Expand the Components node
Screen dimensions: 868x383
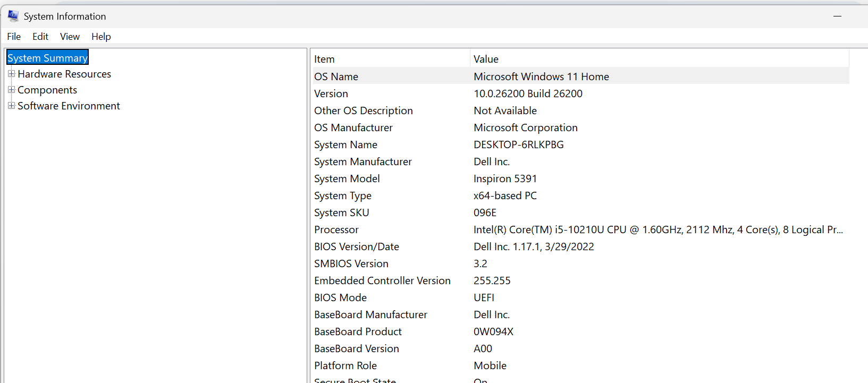coord(11,90)
